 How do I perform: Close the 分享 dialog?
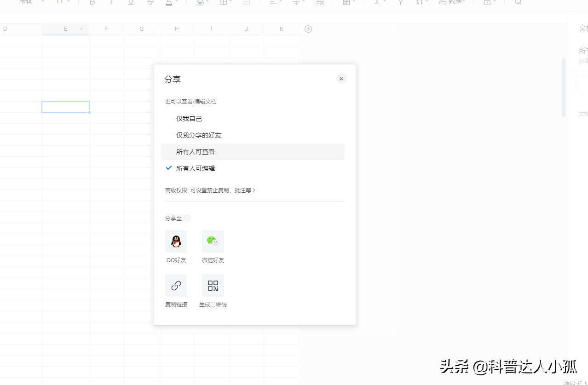341,79
